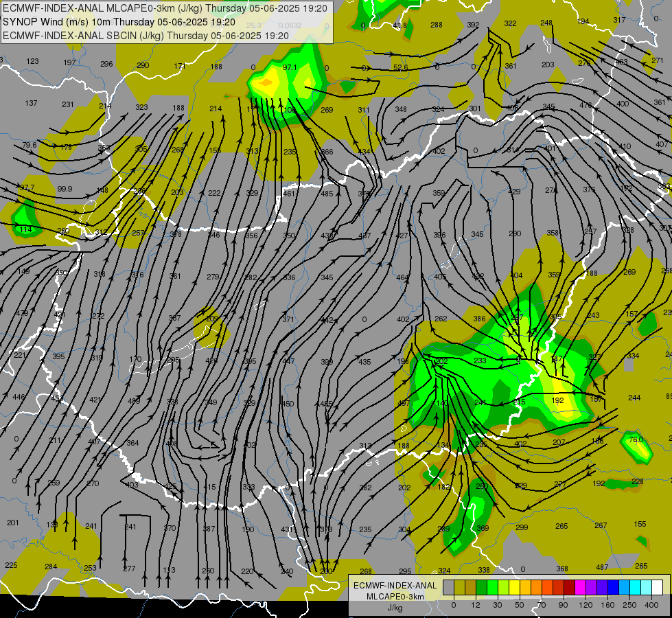
Task: Click the map value 114
Action: (x=25, y=229)
